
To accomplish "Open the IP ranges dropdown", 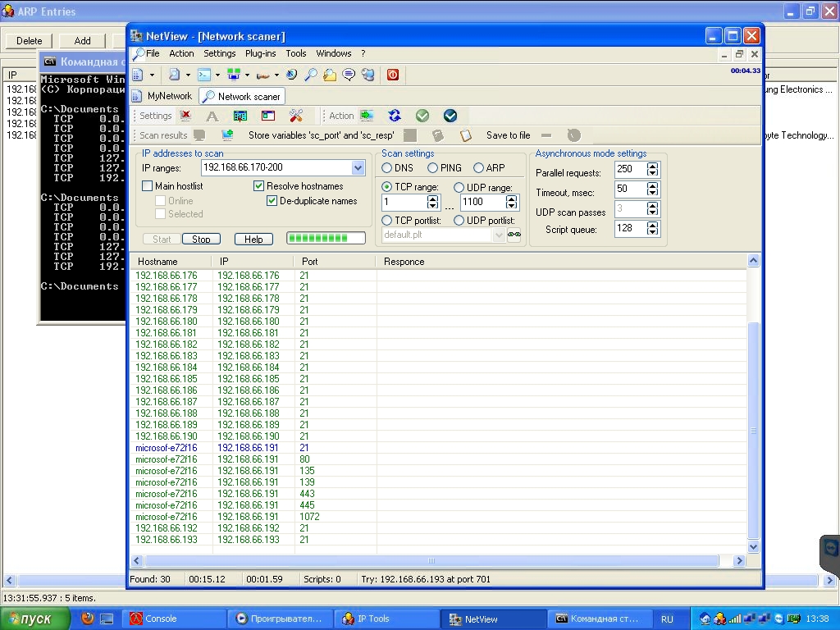I will click(x=358, y=167).
